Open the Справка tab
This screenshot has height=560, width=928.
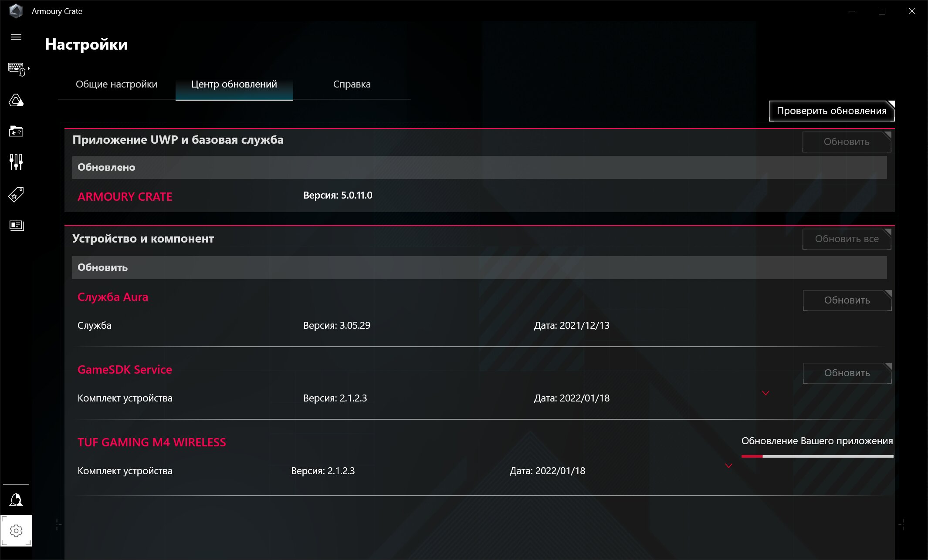(x=352, y=84)
